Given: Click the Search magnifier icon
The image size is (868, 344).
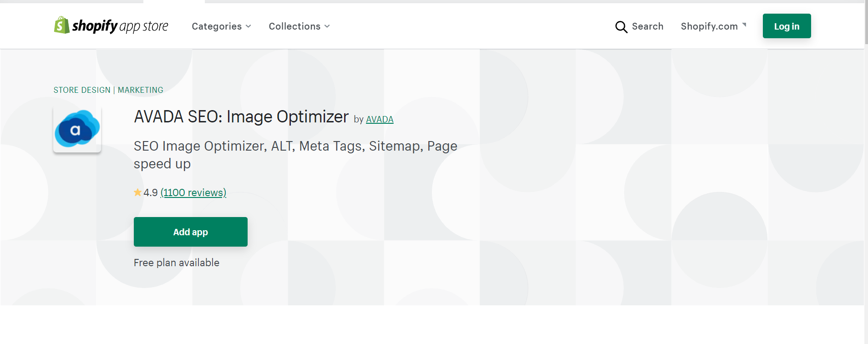Looking at the screenshot, I should 621,27.
